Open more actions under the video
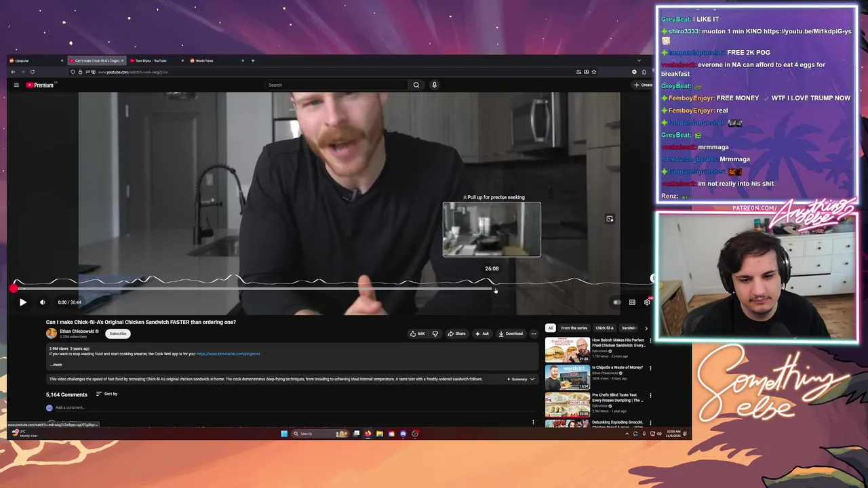Viewport: 868px width, 488px height. (x=534, y=333)
